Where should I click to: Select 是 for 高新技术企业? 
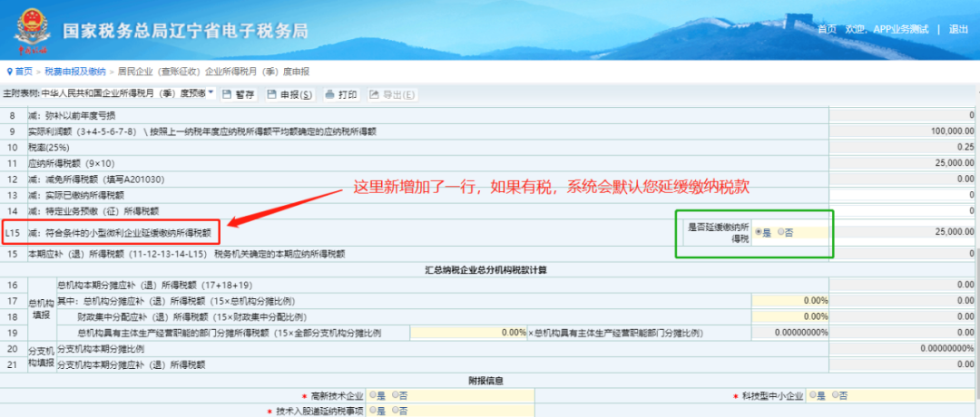coord(373,395)
